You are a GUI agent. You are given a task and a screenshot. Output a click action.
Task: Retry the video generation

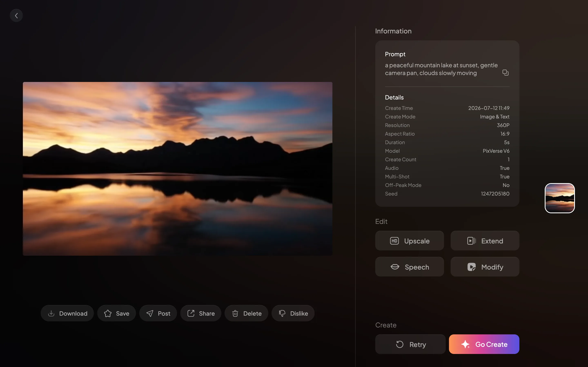click(410, 344)
